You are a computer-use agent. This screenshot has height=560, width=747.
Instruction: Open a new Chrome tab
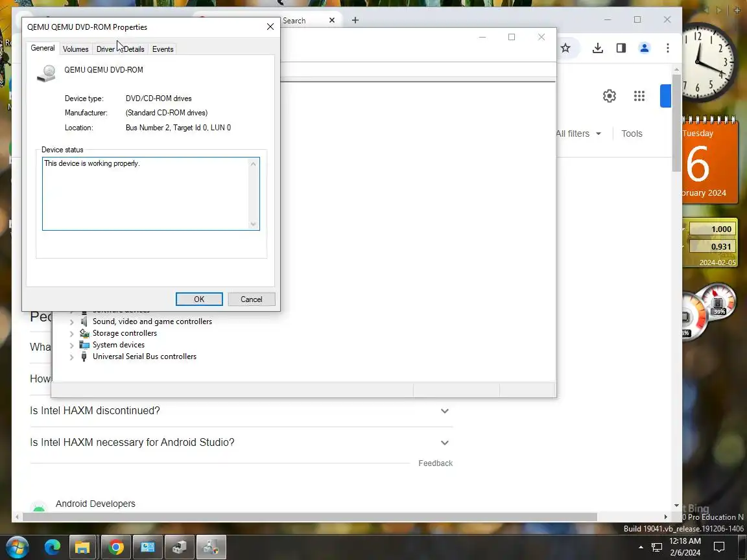355,20
